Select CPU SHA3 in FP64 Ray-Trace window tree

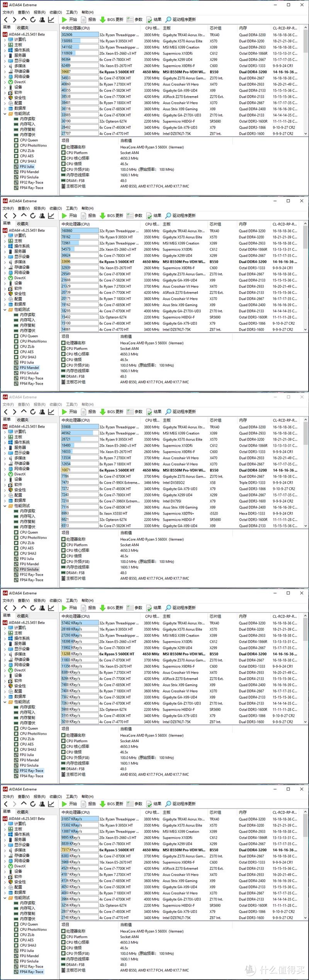click(28, 946)
